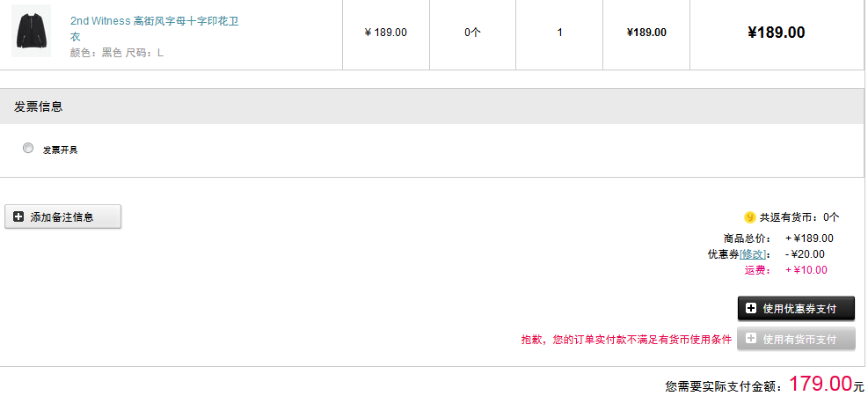Click the 颜色 黑色 尺码 L text
This screenshot has height=396, width=868.
click(117, 53)
